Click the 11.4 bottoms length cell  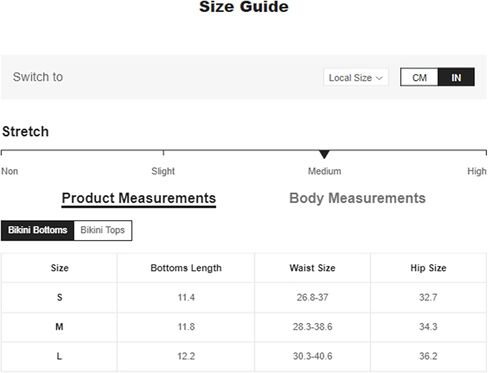[x=186, y=297]
